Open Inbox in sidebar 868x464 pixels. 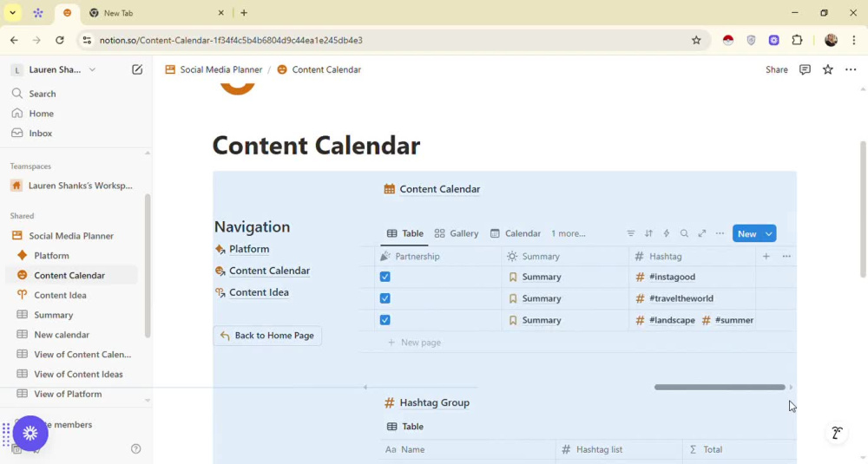(41, 134)
